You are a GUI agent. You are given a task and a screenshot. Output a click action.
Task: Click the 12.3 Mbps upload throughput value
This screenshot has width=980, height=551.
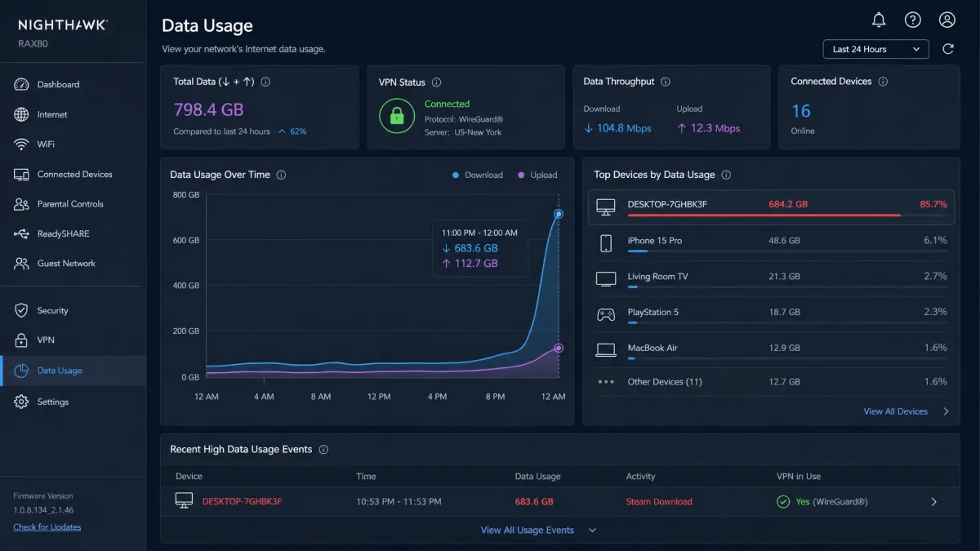708,128
